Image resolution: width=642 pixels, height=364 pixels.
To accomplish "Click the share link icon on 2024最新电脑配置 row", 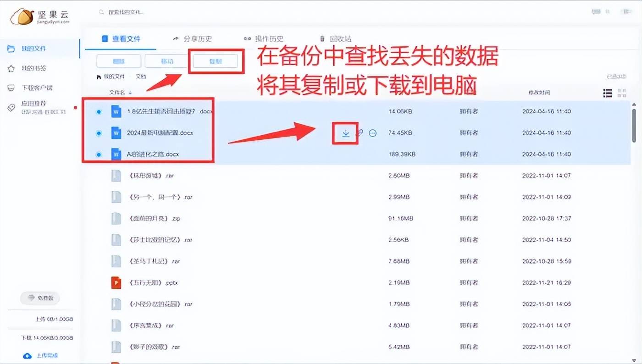I will coord(360,133).
